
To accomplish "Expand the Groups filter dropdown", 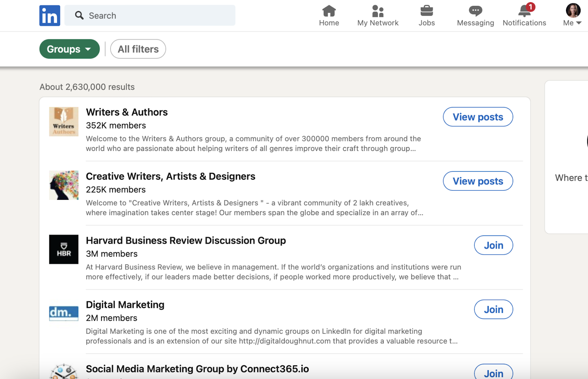I will pos(69,49).
